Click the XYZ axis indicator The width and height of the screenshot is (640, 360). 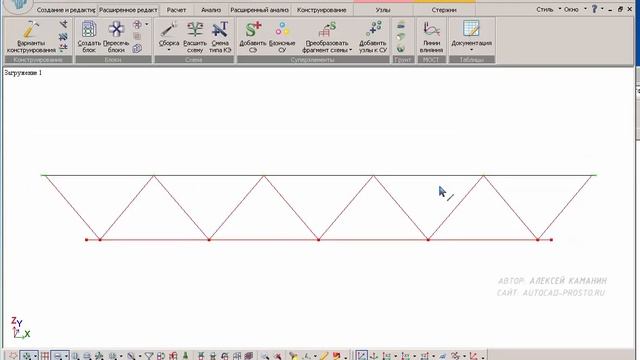tap(20, 328)
